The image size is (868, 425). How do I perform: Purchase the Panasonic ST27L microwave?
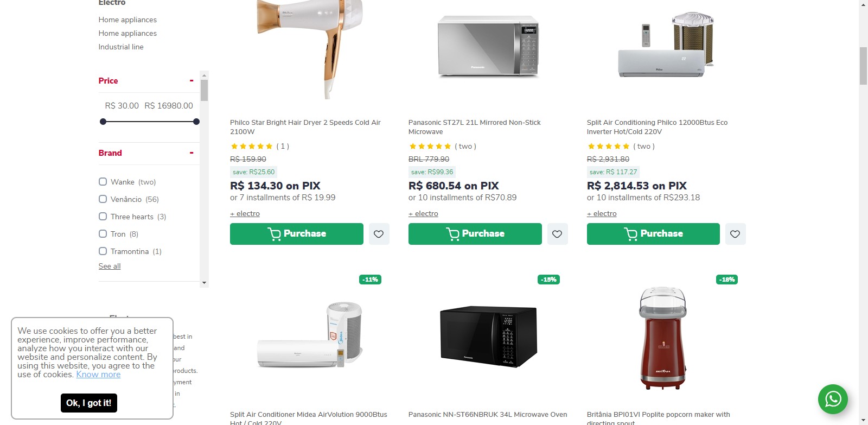[x=475, y=234]
